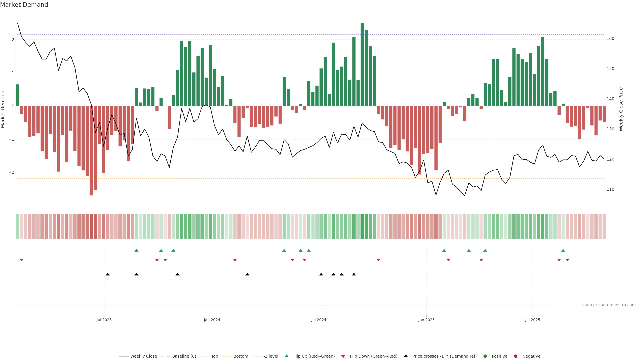Click the Weekly Close legend line

[x=123, y=356]
